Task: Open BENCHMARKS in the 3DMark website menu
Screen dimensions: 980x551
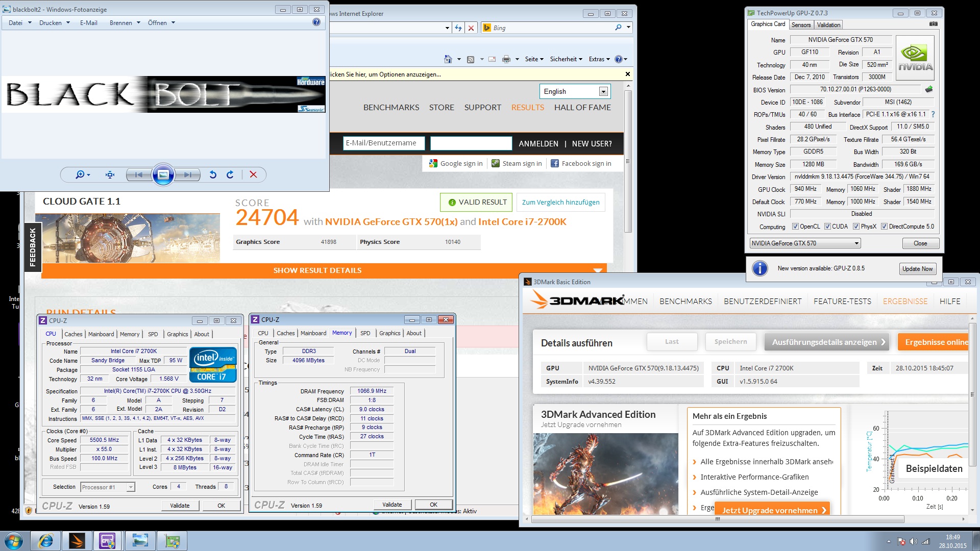Action: (391, 107)
